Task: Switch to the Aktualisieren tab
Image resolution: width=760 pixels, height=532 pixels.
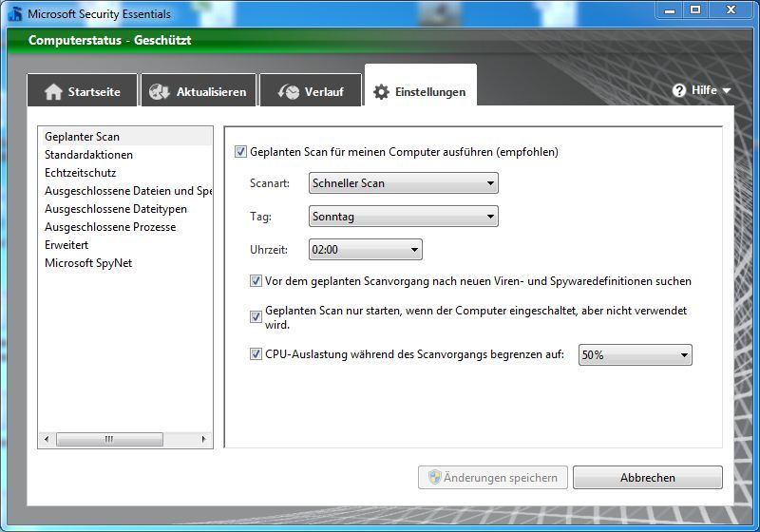Action: coord(199,89)
